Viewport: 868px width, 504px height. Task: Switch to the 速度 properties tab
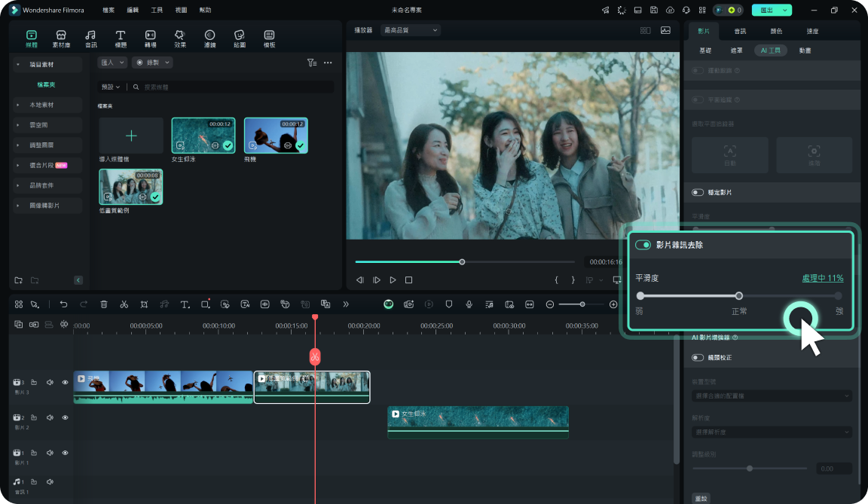click(812, 31)
